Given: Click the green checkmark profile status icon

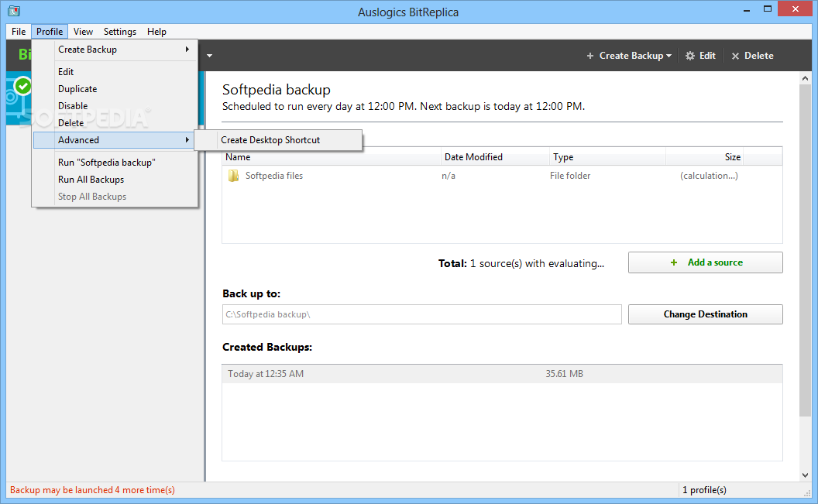Looking at the screenshot, I should pos(23,86).
